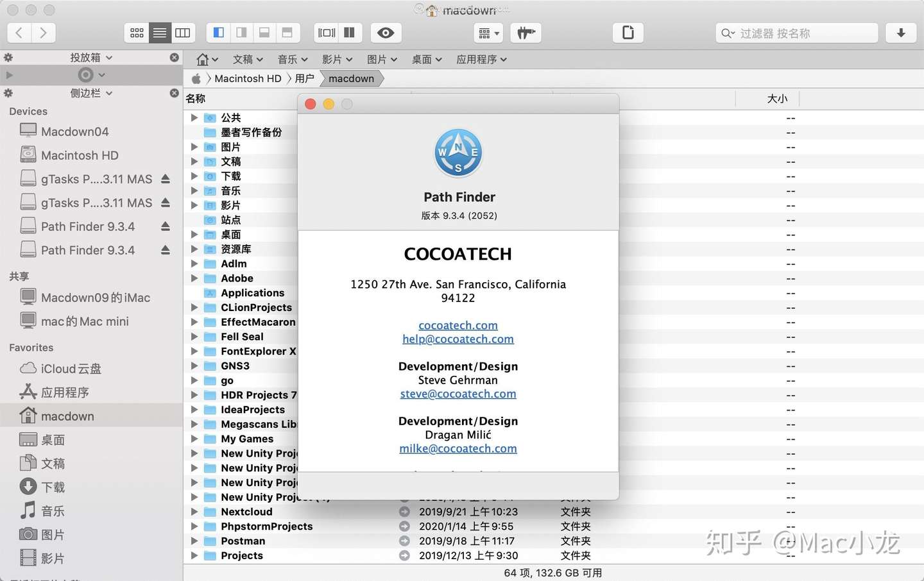This screenshot has width=924, height=581.
Task: Click the Apple icon in path bar
Action: coord(196,78)
